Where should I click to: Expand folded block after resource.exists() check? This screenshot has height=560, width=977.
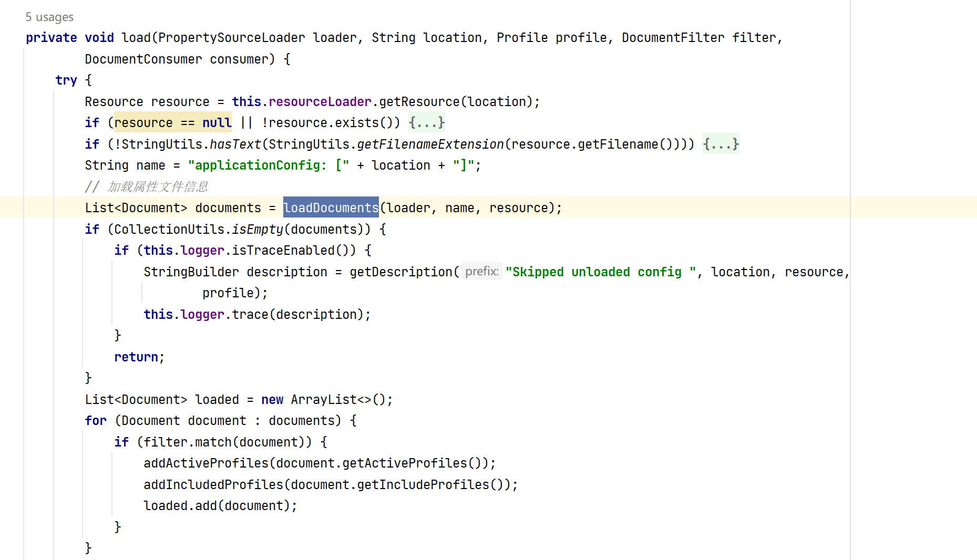click(x=427, y=122)
